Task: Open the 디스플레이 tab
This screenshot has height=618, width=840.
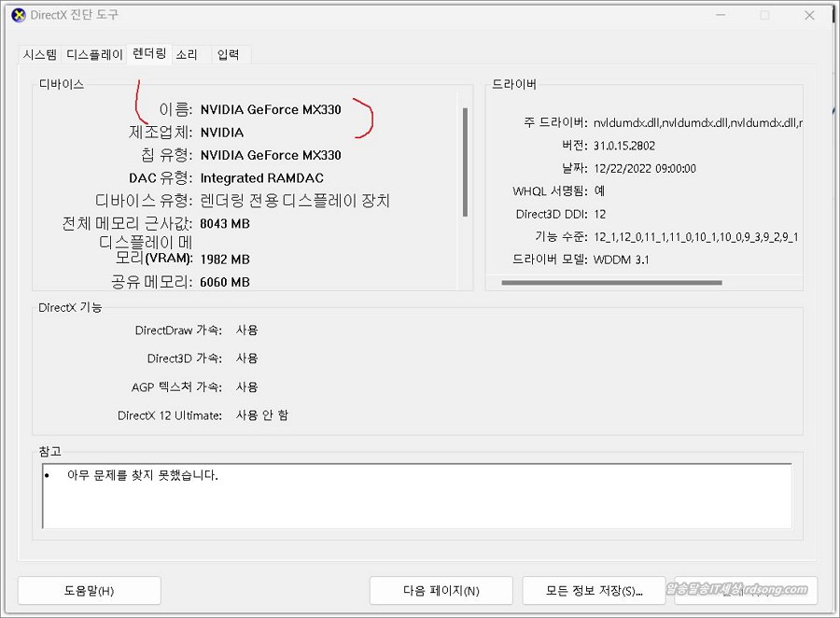Action: [x=94, y=55]
